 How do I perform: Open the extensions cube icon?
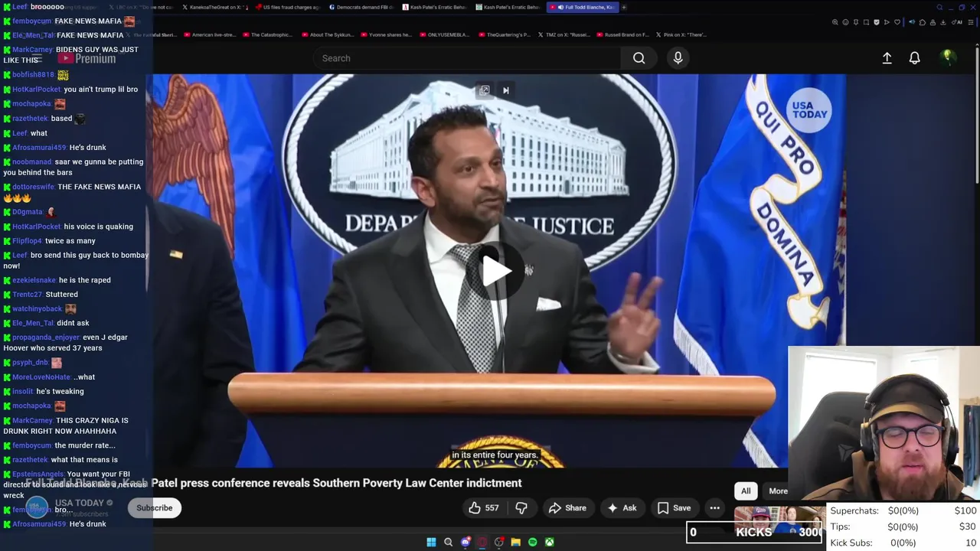(923, 22)
